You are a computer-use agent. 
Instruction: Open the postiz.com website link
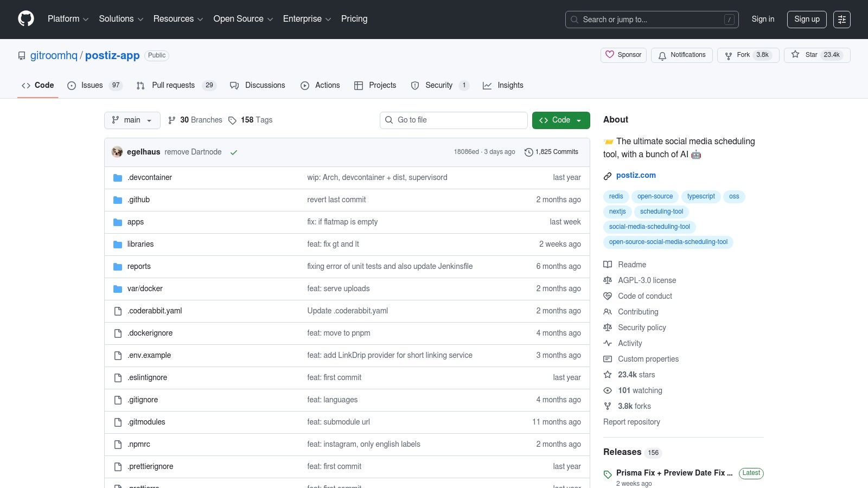[636, 175]
